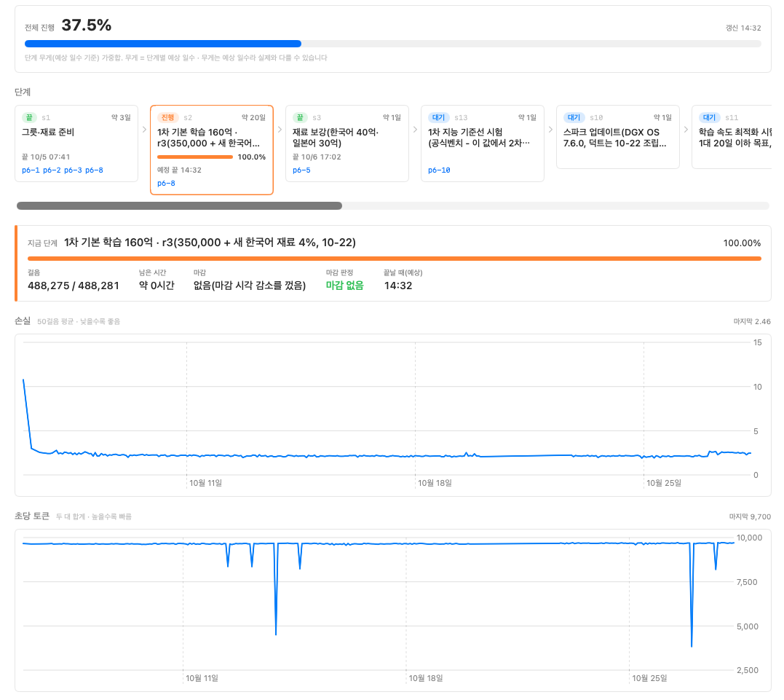Select the s2 1차 기본 학습 stage card
The image size is (784, 700).
coord(212,149)
